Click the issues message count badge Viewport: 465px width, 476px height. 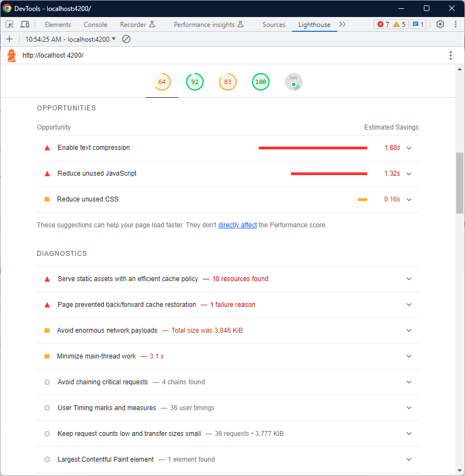418,24
